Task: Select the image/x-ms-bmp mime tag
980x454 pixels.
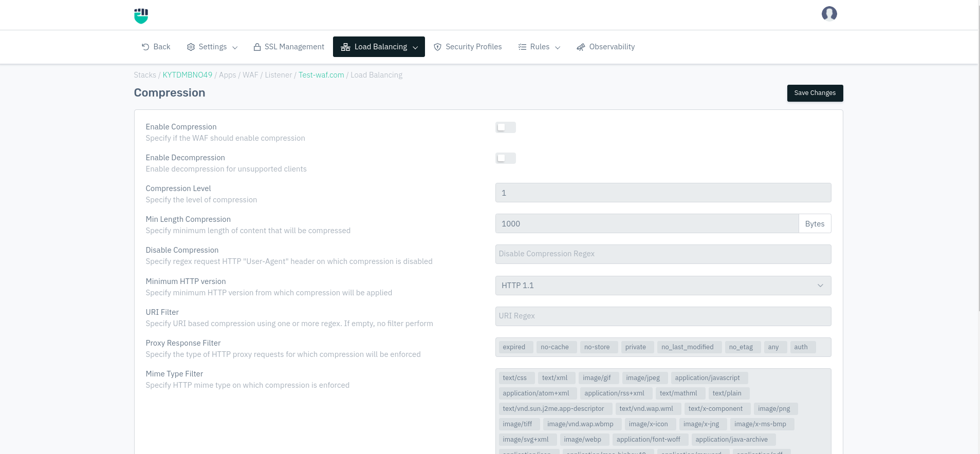Action: (762, 424)
